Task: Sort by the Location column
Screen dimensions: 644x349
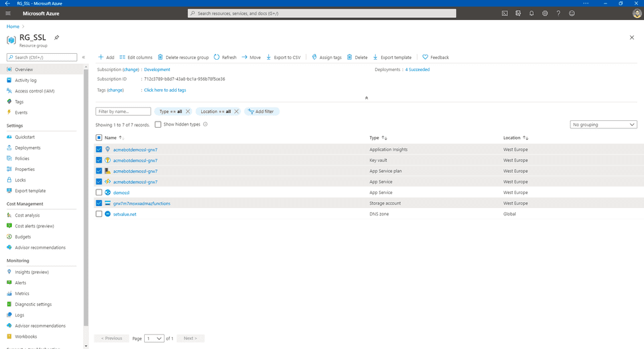Action: coord(516,138)
